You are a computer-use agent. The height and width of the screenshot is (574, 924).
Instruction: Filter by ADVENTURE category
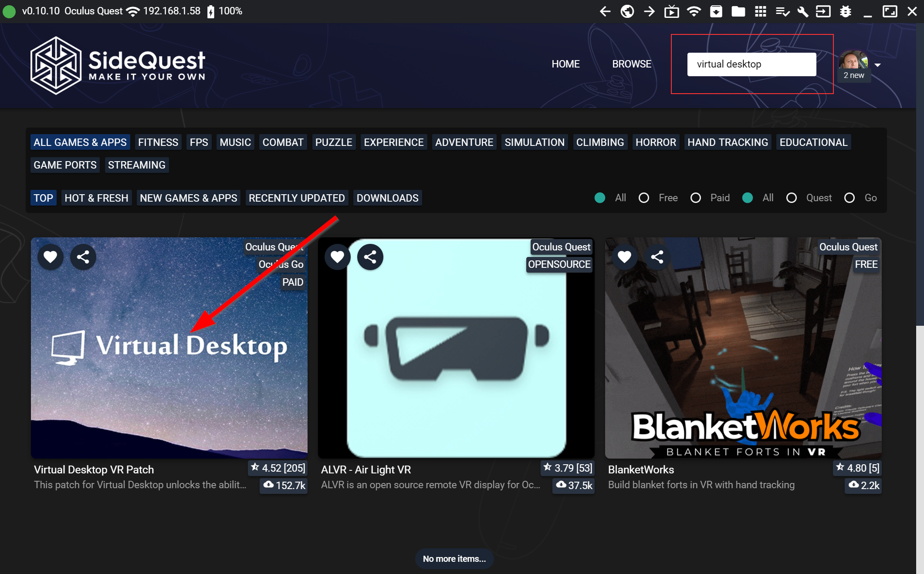click(464, 142)
